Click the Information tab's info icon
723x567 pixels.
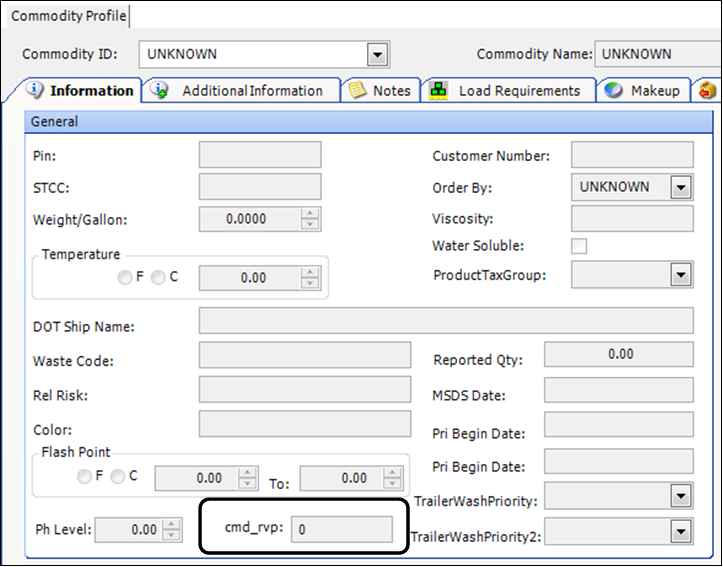pos(35,90)
